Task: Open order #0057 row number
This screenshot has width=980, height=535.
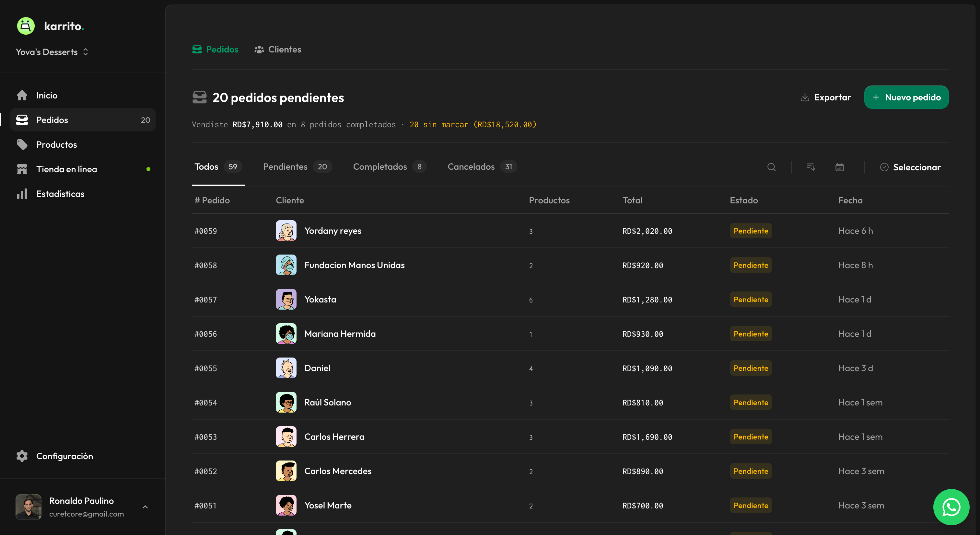Action: tap(205, 300)
